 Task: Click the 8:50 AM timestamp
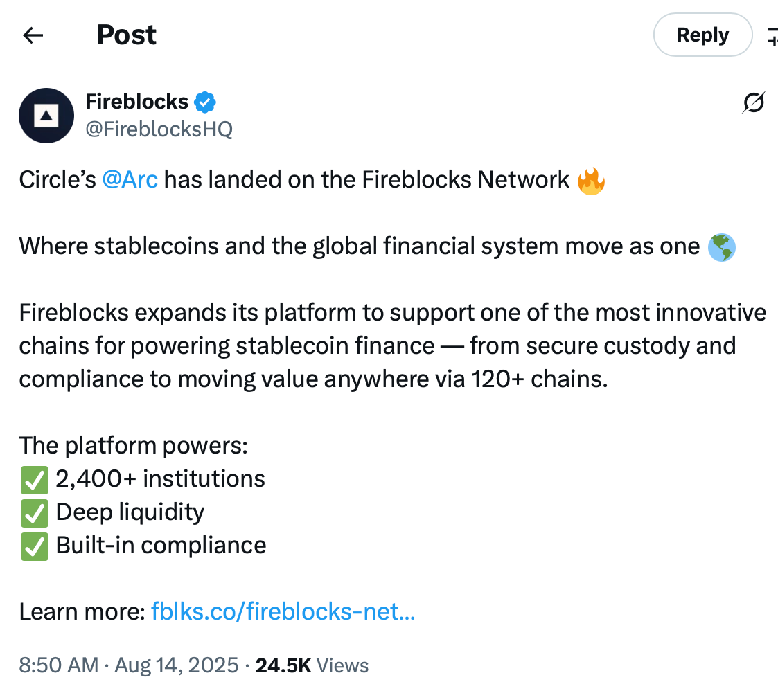click(58, 666)
